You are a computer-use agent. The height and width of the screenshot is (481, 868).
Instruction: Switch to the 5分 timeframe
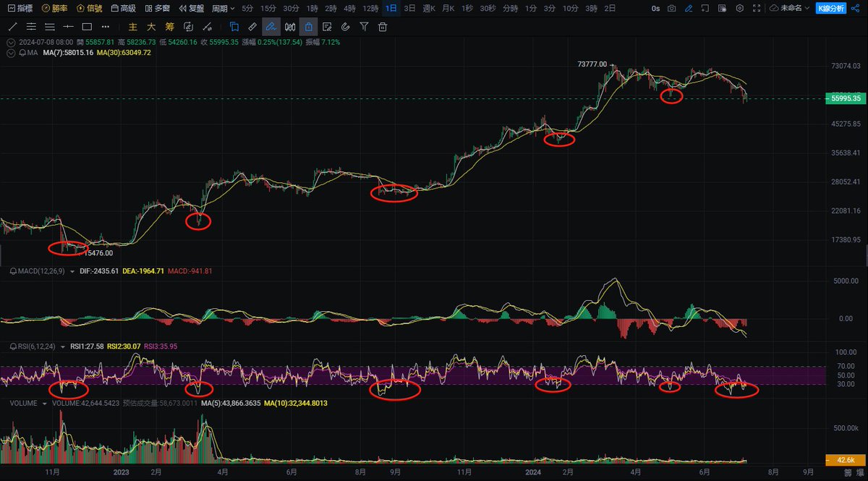[x=248, y=8]
